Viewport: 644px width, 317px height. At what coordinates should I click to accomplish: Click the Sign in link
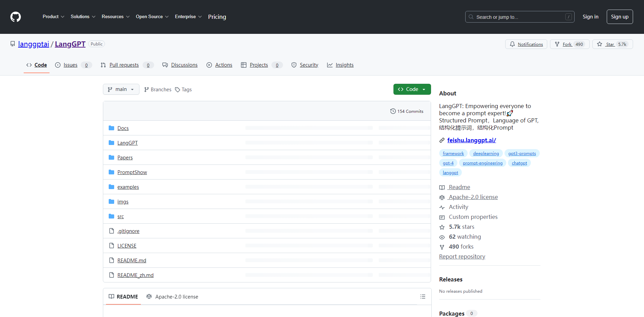pos(590,17)
